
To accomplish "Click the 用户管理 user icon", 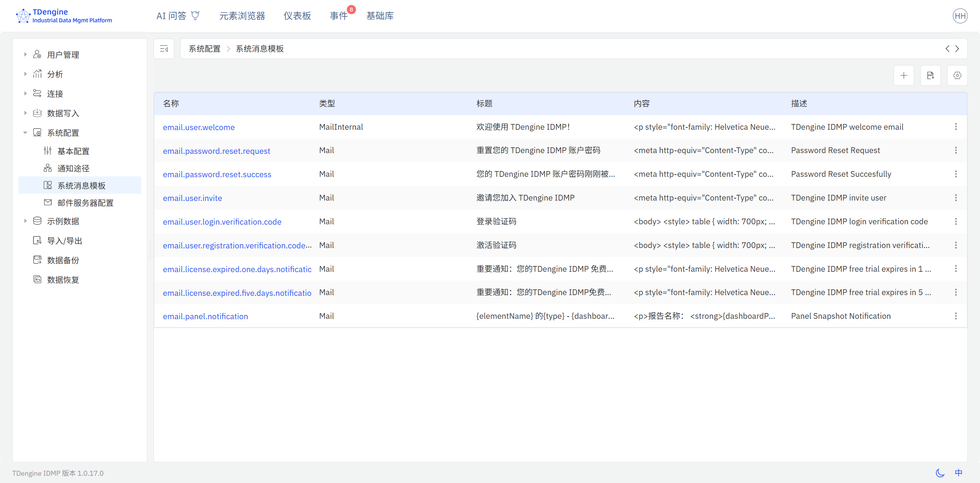I will click(37, 54).
